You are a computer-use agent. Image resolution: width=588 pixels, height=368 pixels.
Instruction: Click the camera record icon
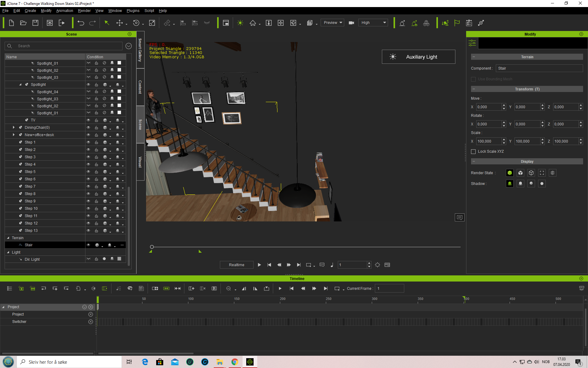pyautogui.click(x=351, y=23)
